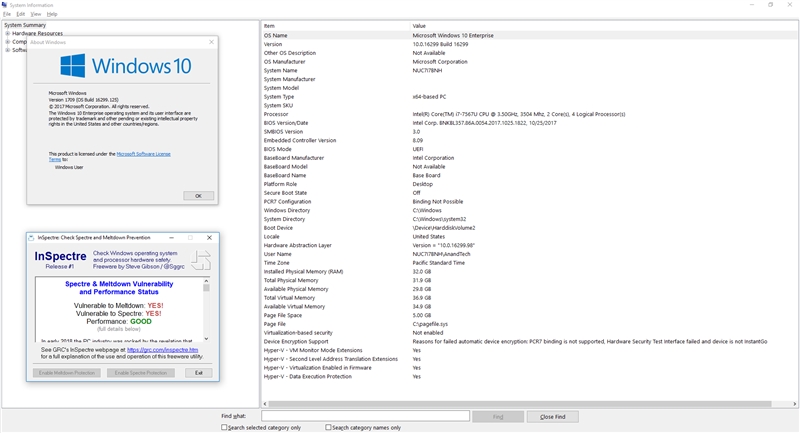Select the Boot Device row
The height and width of the screenshot is (433, 800).
530,228
